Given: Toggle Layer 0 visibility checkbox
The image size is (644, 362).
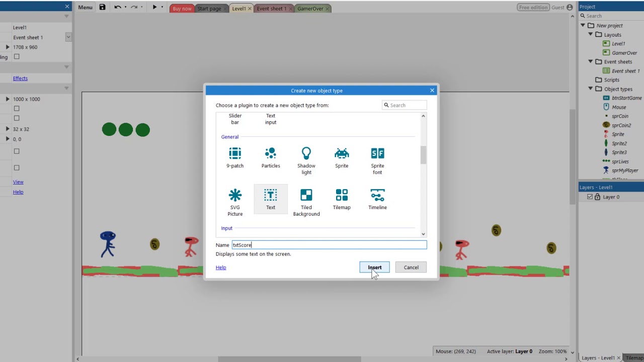Looking at the screenshot, I should tap(590, 197).
